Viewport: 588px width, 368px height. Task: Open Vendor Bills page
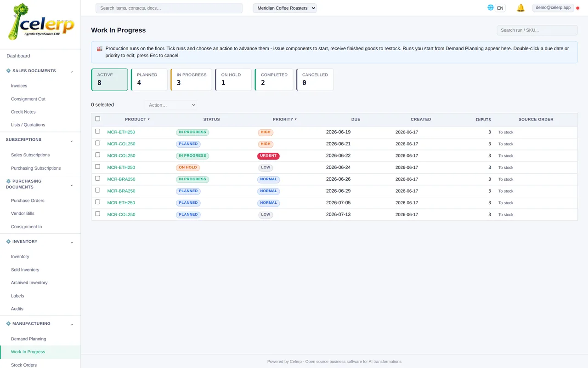pos(23,213)
